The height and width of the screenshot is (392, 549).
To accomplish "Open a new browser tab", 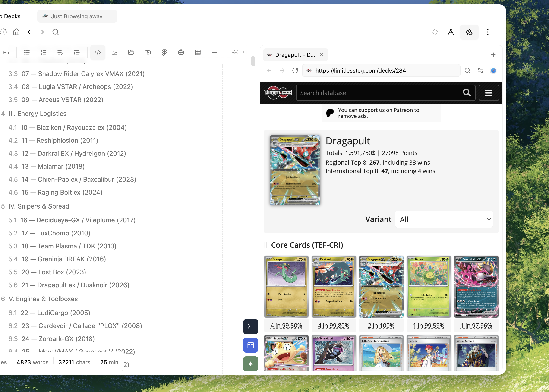I will click(493, 55).
